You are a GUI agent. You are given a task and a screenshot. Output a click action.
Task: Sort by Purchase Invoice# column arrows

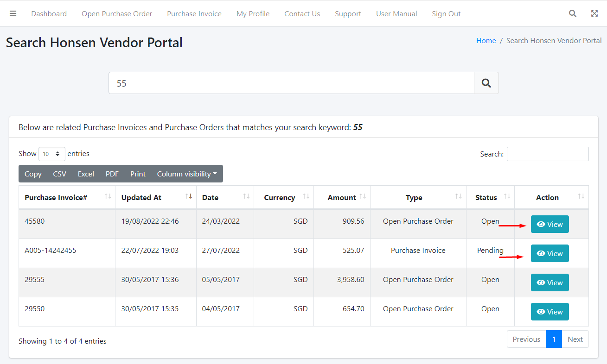pyautogui.click(x=108, y=197)
